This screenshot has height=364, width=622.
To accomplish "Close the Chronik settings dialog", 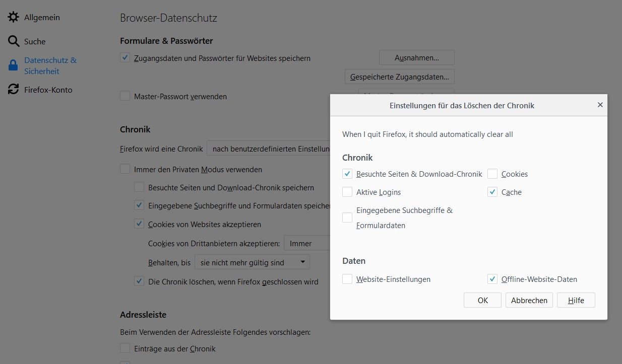I will click(x=600, y=105).
